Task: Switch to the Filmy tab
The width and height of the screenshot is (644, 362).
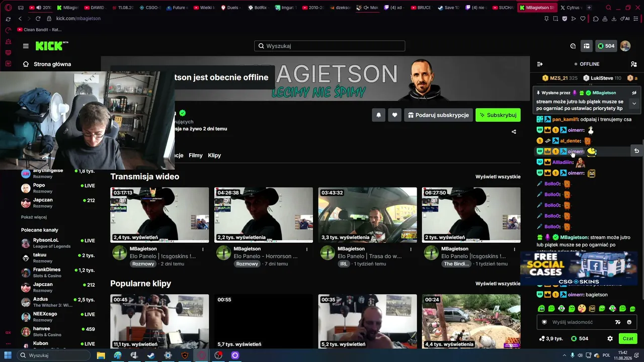Action: point(196,155)
